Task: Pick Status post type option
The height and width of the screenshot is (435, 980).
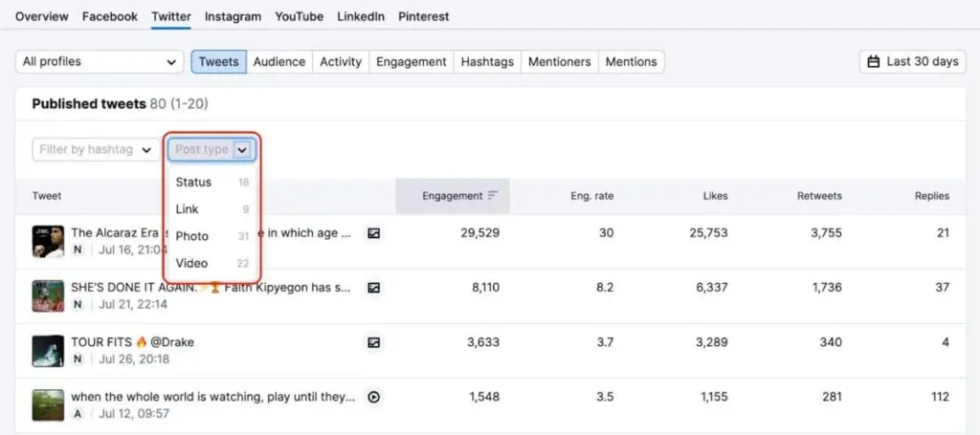Action: (193, 182)
